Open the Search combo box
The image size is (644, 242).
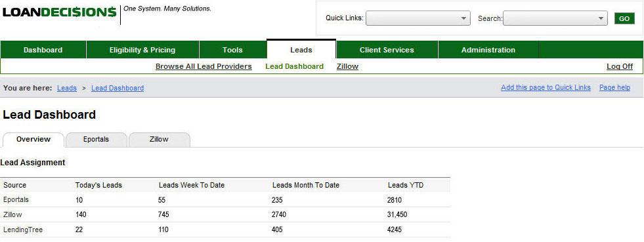pyautogui.click(x=555, y=18)
